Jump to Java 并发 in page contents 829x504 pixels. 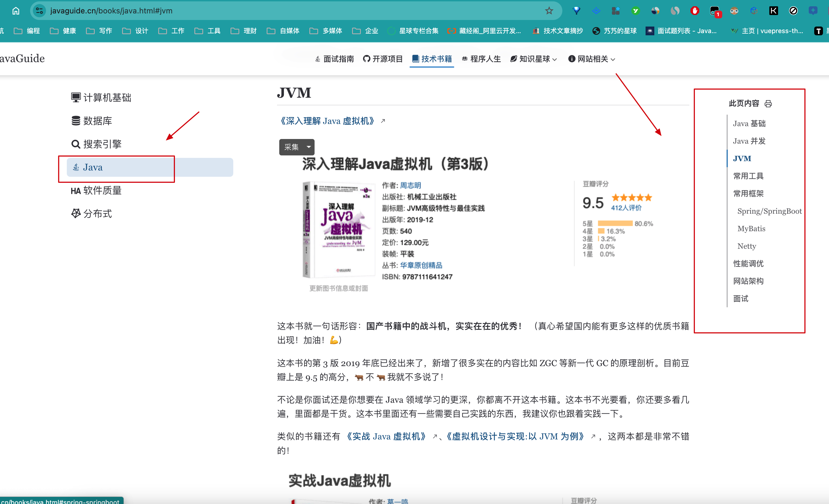pos(749,141)
